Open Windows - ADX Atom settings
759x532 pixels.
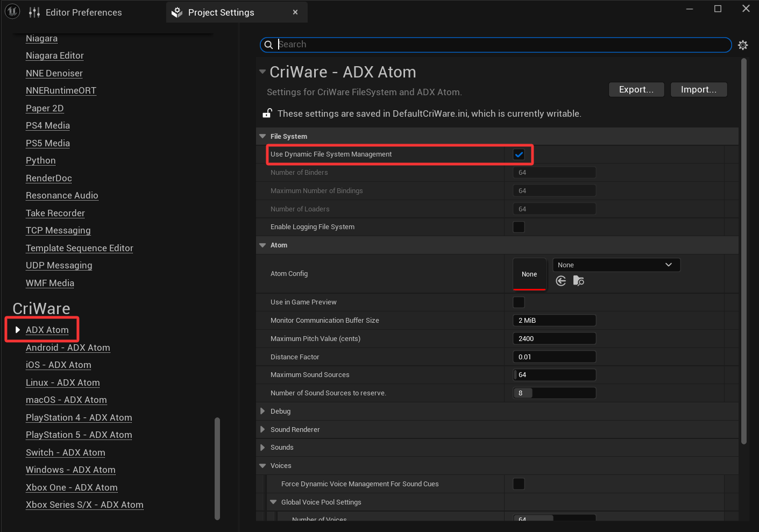[70, 470]
